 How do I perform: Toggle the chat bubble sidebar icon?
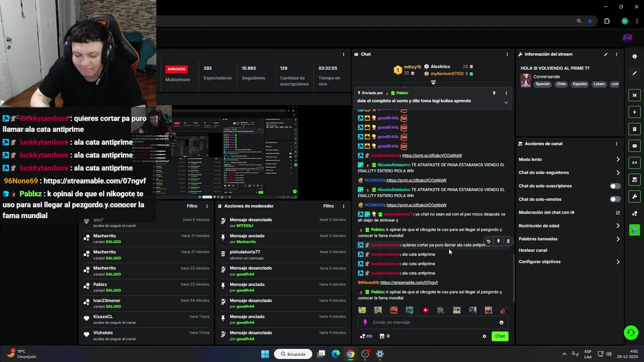(x=634, y=146)
